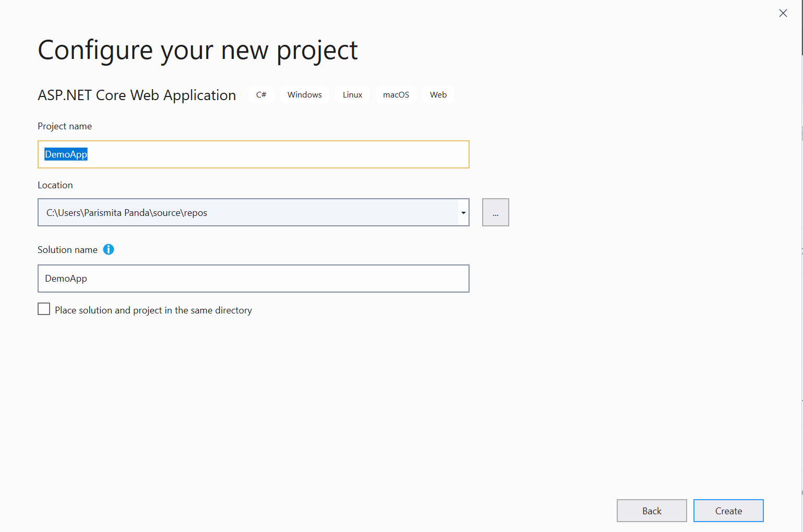Select the DemoApp project name text

66,154
